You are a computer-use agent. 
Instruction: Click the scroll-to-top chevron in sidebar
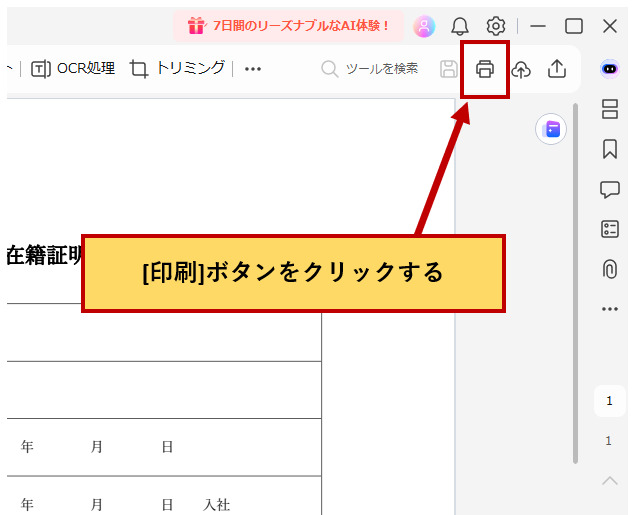pyautogui.click(x=610, y=481)
